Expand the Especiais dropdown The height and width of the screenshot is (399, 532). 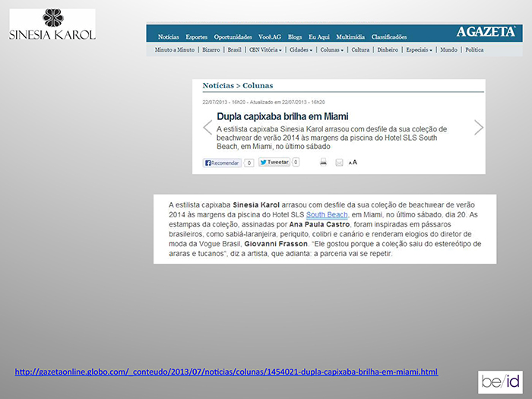(420, 50)
